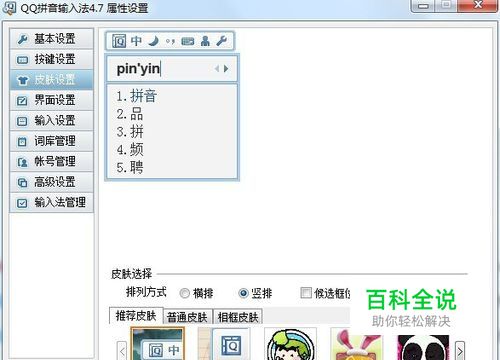
Task: Open 输入设置 in the sidebar
Action: pyautogui.click(x=52, y=121)
